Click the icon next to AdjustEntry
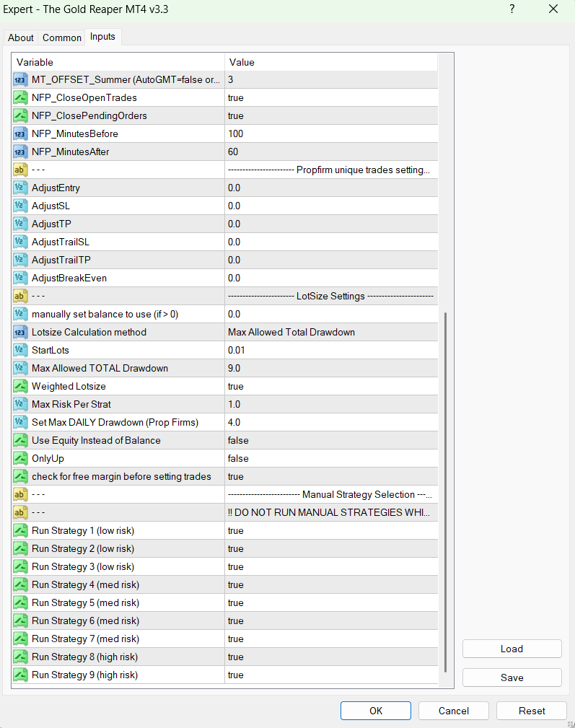Image resolution: width=575 pixels, height=728 pixels. coord(20,188)
